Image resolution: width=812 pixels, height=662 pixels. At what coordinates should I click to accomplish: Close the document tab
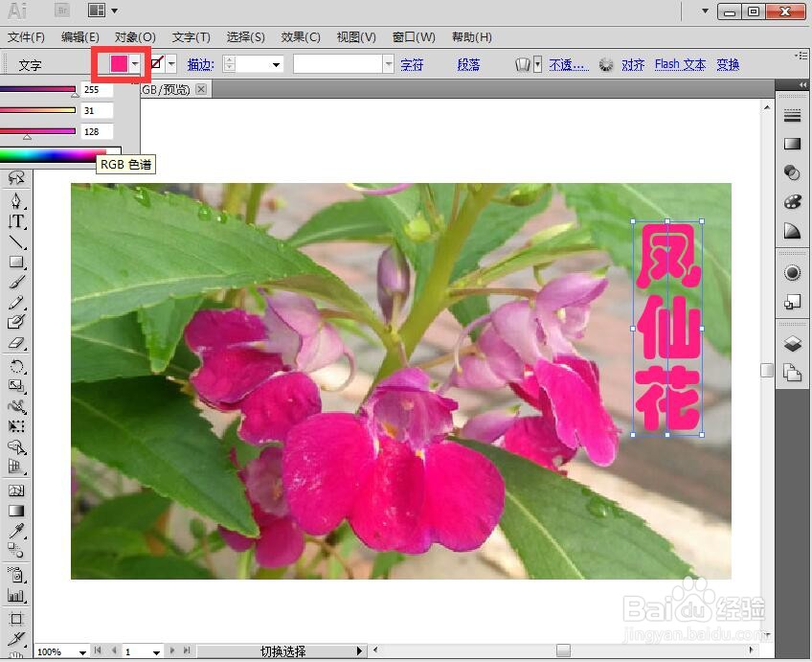(x=201, y=89)
